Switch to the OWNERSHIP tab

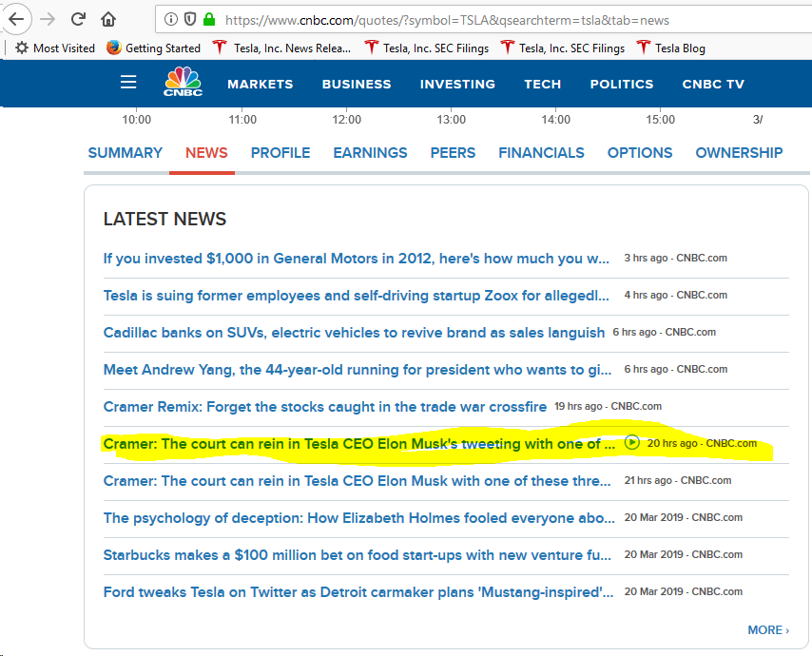739,153
